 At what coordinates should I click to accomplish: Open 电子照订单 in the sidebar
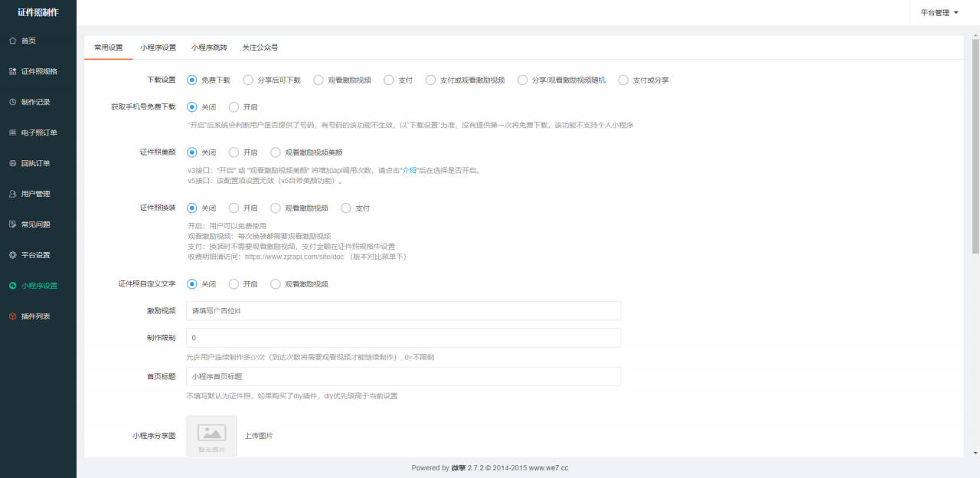point(38,133)
